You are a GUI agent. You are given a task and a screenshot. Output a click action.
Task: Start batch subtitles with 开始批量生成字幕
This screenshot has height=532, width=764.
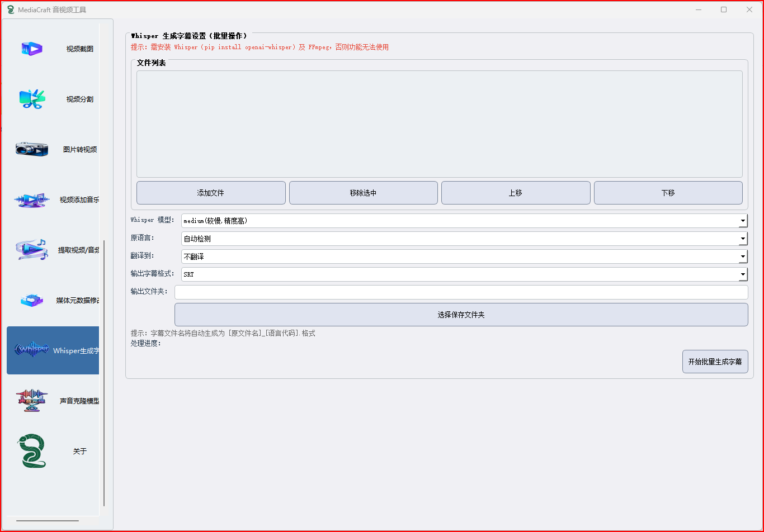pos(715,362)
